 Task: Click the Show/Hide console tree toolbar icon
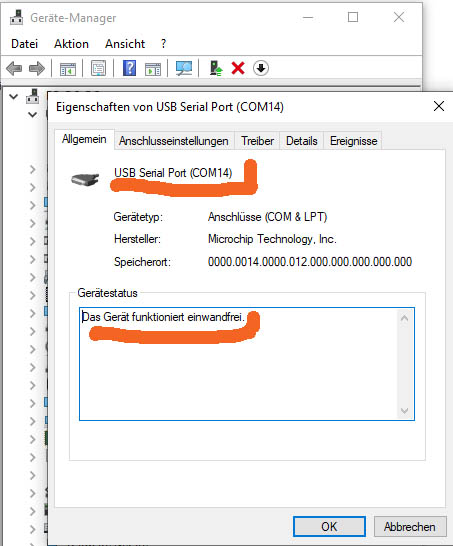(68, 69)
